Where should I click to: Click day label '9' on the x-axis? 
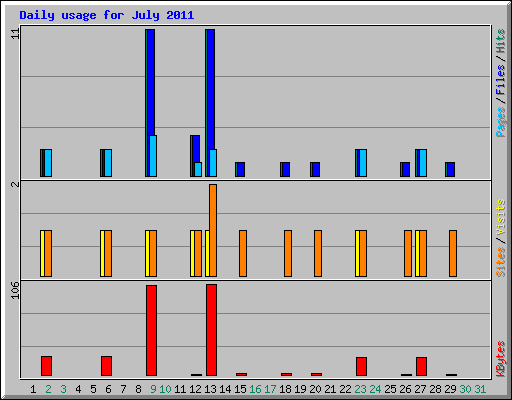pos(153,389)
